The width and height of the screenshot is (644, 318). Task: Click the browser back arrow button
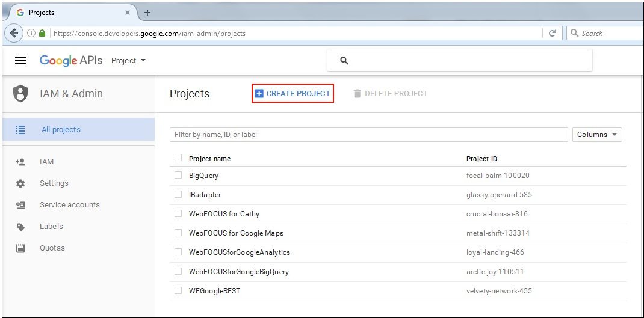14,33
